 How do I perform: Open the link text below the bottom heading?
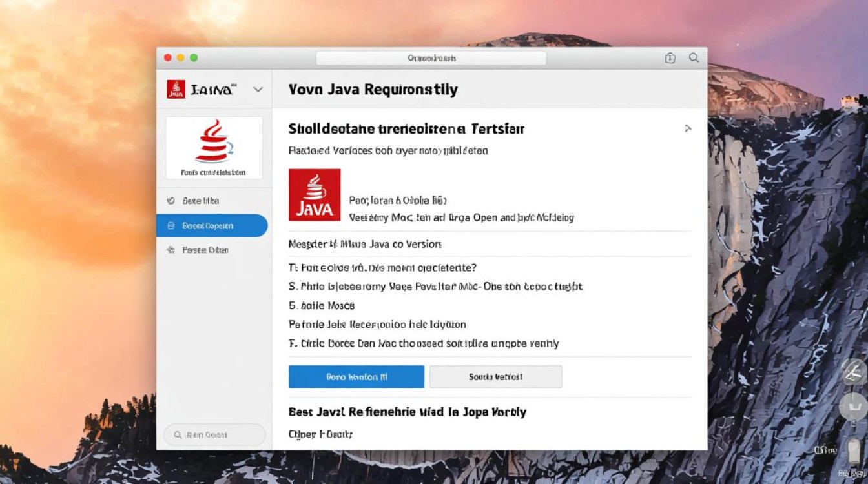(x=320, y=434)
